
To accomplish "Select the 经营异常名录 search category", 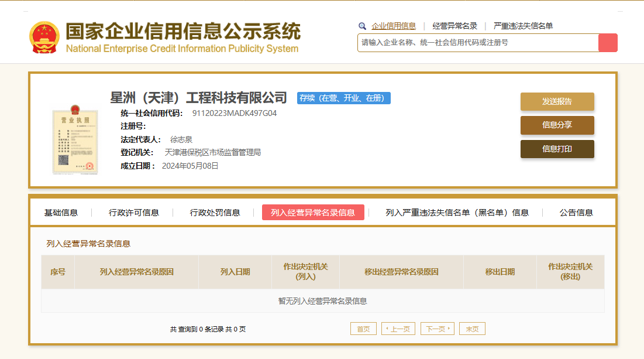I will click(x=454, y=26).
